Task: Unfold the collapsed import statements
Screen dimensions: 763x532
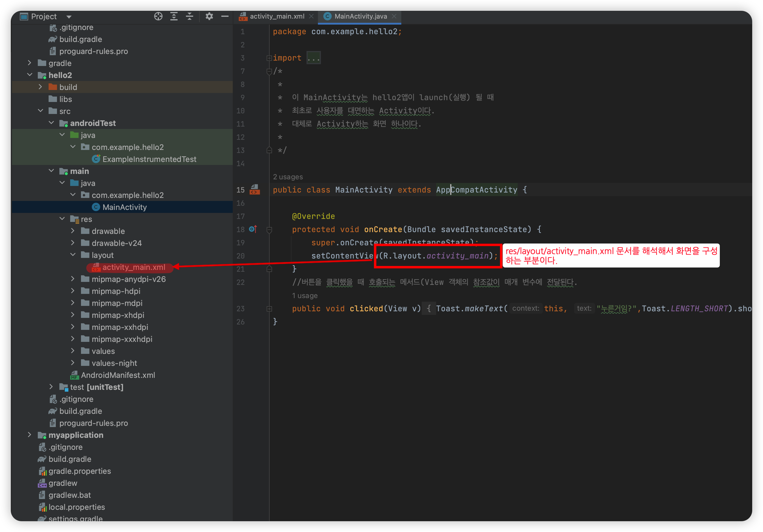Action: tap(269, 58)
